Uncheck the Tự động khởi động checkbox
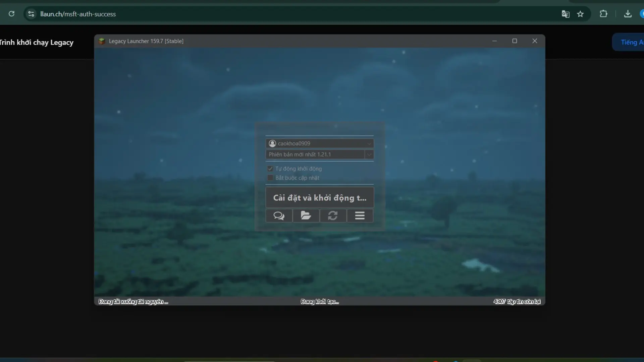The height and width of the screenshot is (362, 644). [270, 169]
